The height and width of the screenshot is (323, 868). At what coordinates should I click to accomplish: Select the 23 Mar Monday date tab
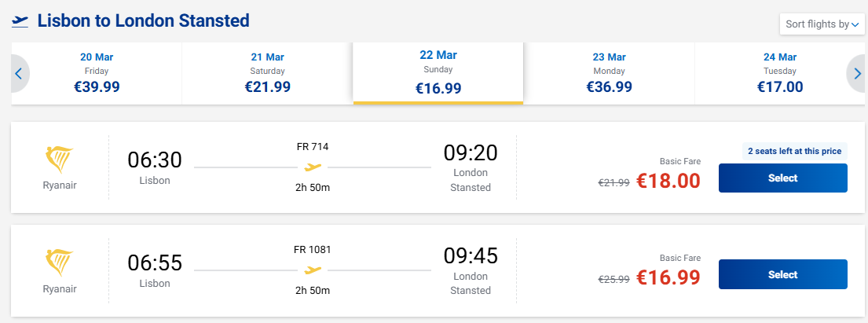tap(609, 74)
